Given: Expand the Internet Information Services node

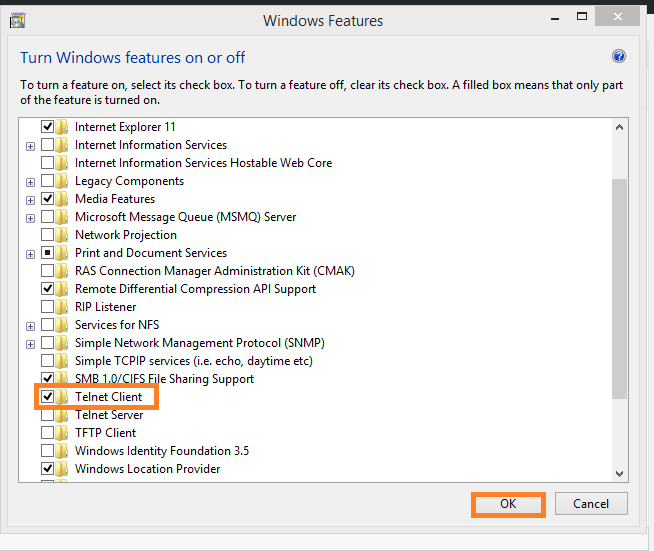Looking at the screenshot, I should tap(30, 146).
